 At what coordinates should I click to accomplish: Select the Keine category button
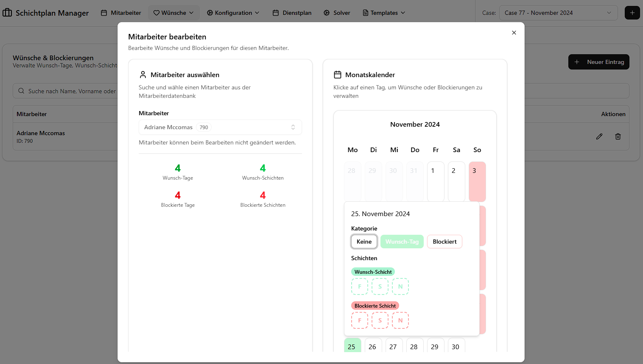(x=364, y=242)
